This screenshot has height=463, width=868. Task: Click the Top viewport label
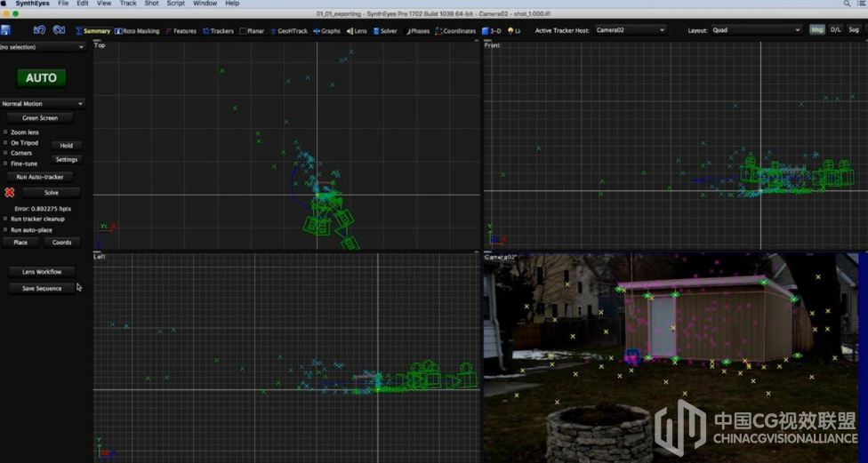100,45
